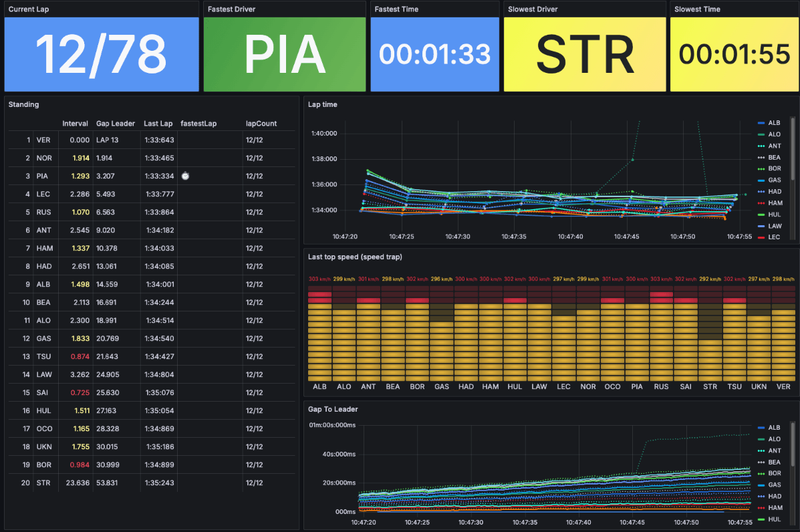Screen dimensions: 800x532
Task: Toggle ALB series in Gap To Leader legend
Action: 774,428
